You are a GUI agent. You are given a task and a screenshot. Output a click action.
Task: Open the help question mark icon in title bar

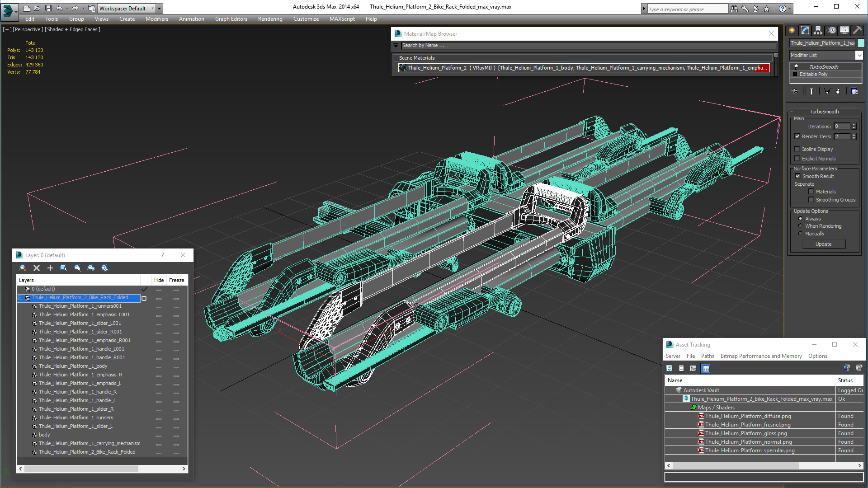[782, 9]
